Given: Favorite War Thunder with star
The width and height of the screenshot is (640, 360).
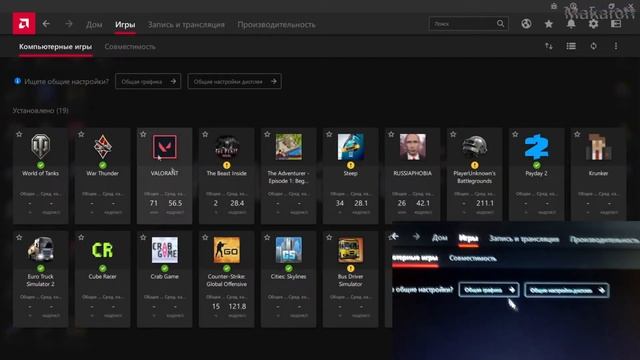Looking at the screenshot, I should 81,134.
